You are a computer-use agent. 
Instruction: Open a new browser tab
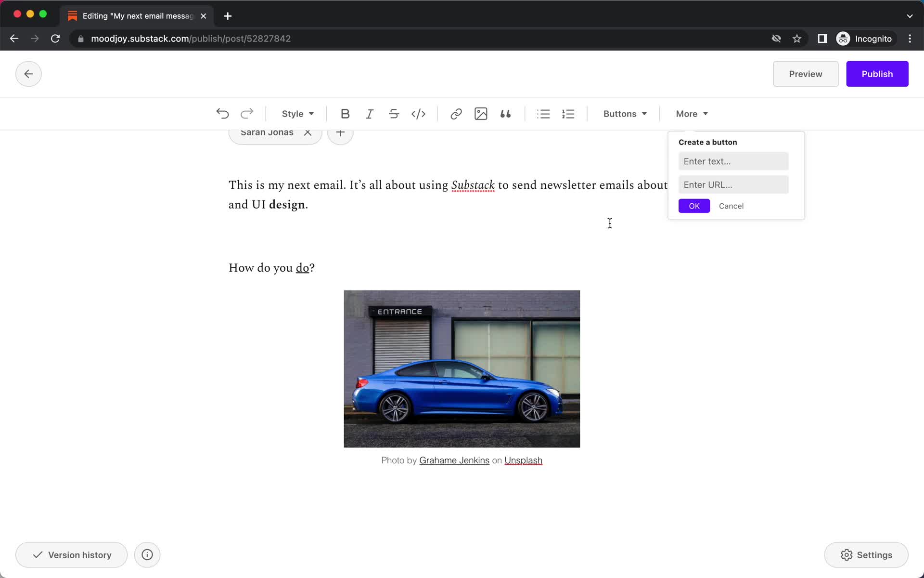(x=228, y=16)
